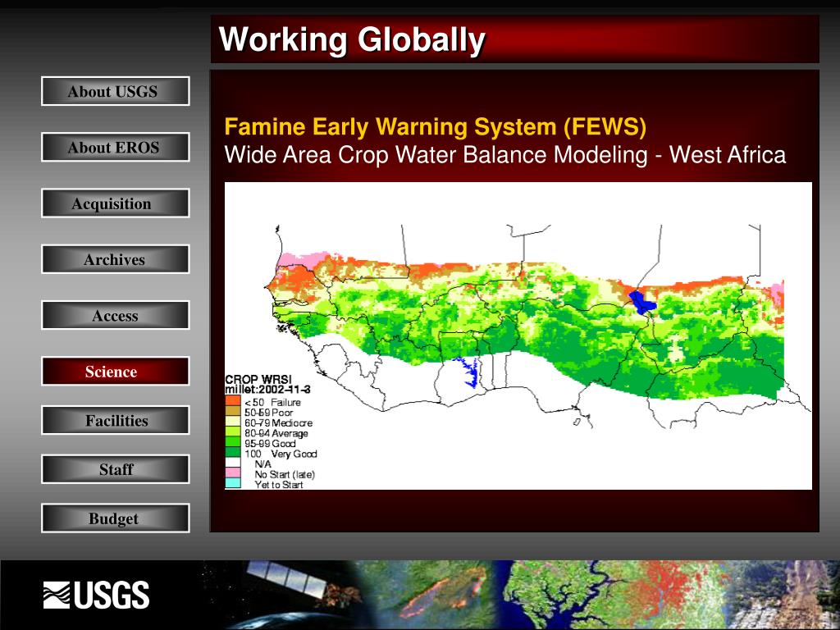840x630 pixels.
Task: Select the cyan Yet to Start swatch
Action: [233, 483]
